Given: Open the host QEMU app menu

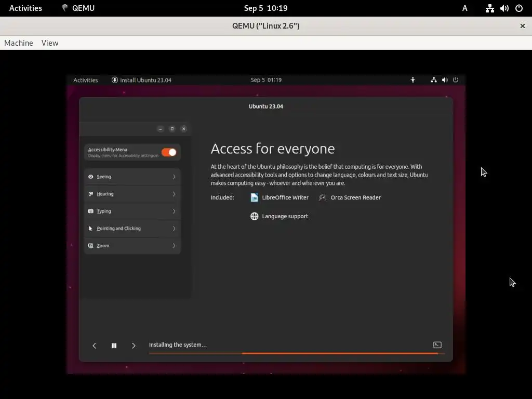Looking at the screenshot, I should 78,8.
